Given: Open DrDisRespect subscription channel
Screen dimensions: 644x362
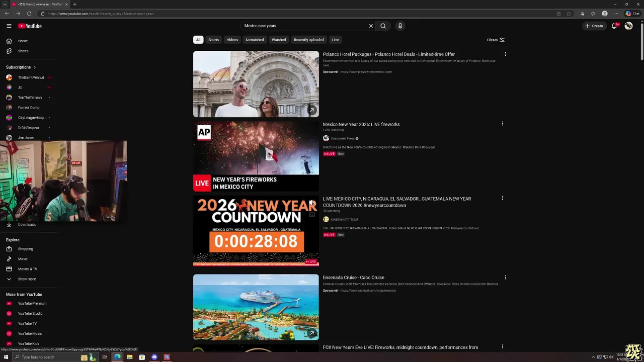Looking at the screenshot, I should point(29,128).
